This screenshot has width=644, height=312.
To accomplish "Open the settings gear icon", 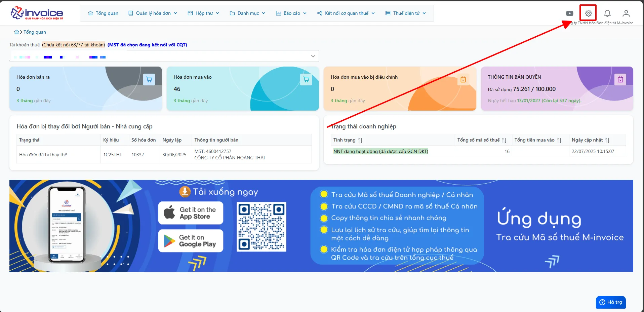I will [x=588, y=13].
